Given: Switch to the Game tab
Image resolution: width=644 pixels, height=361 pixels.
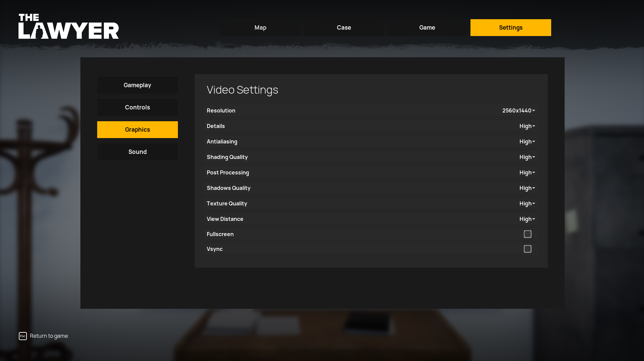Looking at the screenshot, I should click(x=427, y=28).
